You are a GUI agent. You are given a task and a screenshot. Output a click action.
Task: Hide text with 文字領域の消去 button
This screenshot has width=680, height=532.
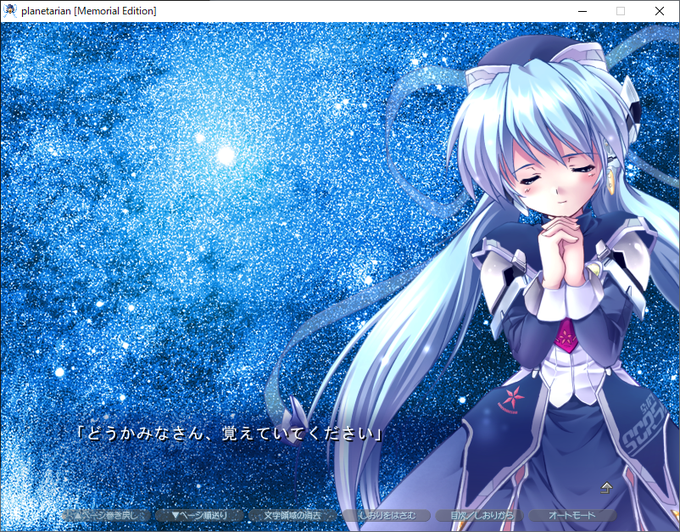[293, 516]
